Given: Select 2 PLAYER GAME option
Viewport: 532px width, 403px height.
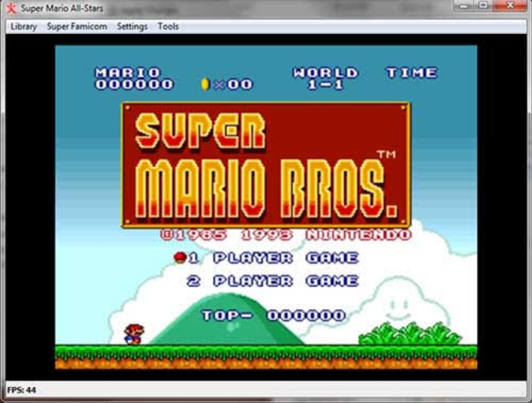Looking at the screenshot, I should click(x=272, y=281).
